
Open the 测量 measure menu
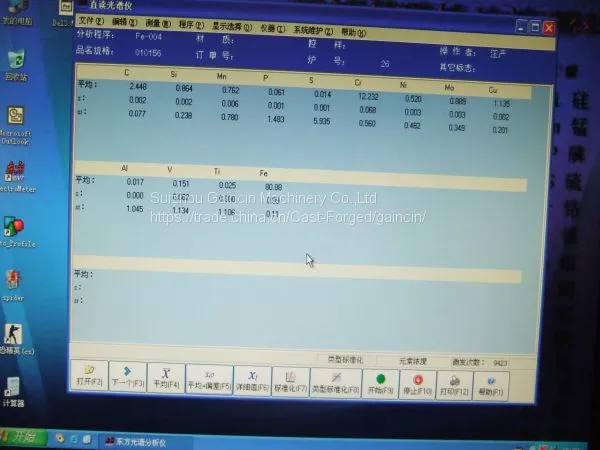[158, 23]
